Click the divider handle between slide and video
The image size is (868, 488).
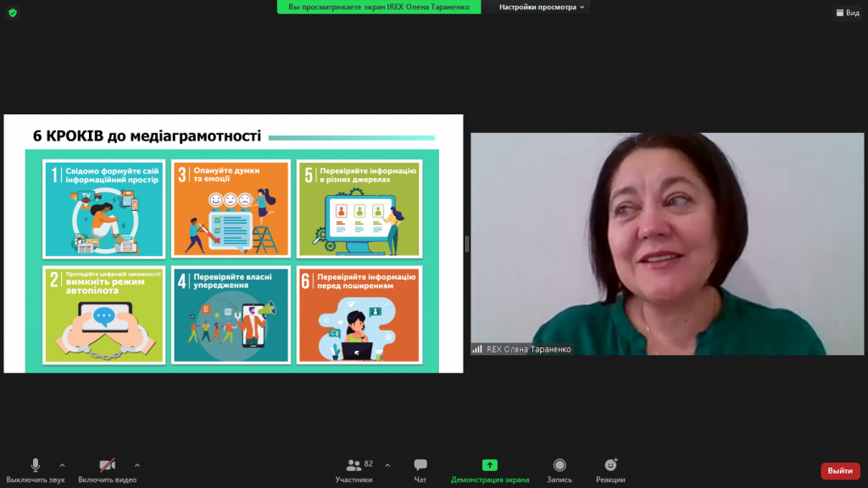[x=466, y=244]
